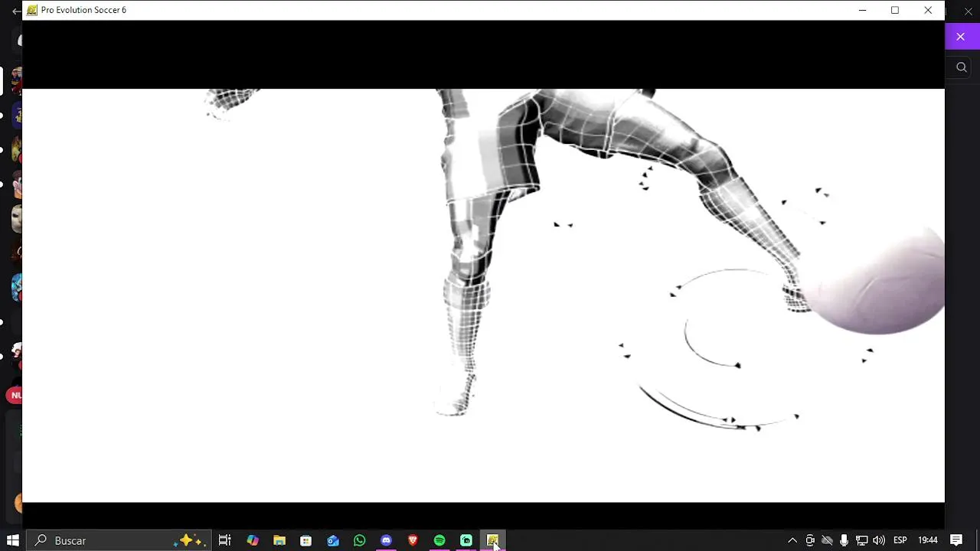
Task: Launch Copilot from the taskbar
Action: pyautogui.click(x=253, y=540)
